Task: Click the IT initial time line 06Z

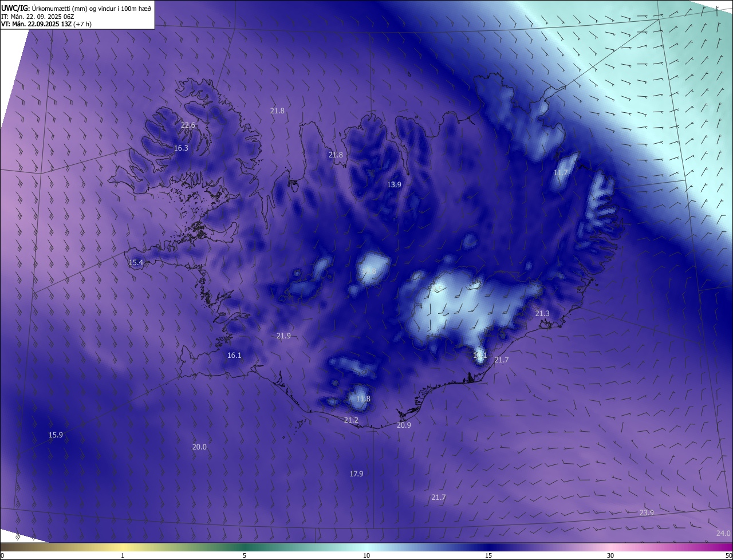Action: tap(38, 16)
